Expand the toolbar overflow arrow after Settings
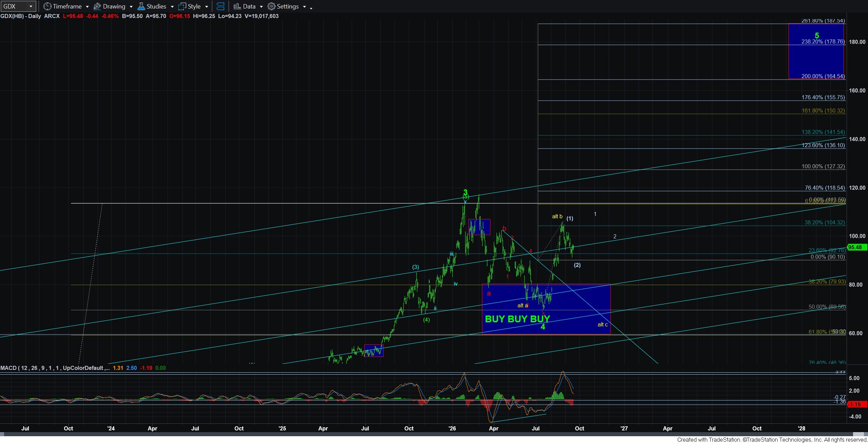 point(311,8)
